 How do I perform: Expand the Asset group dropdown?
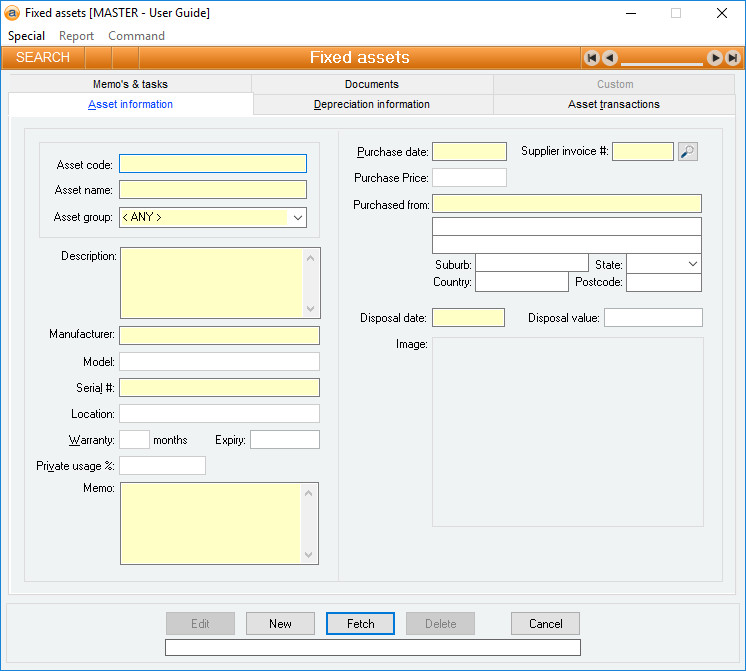[x=297, y=217]
